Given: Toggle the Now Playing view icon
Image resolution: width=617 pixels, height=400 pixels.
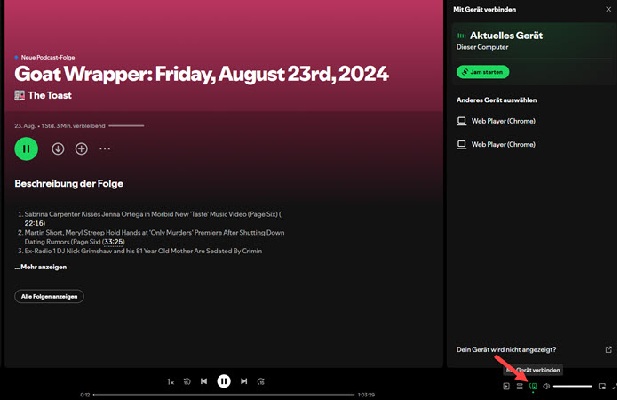Looking at the screenshot, I should coord(506,386).
